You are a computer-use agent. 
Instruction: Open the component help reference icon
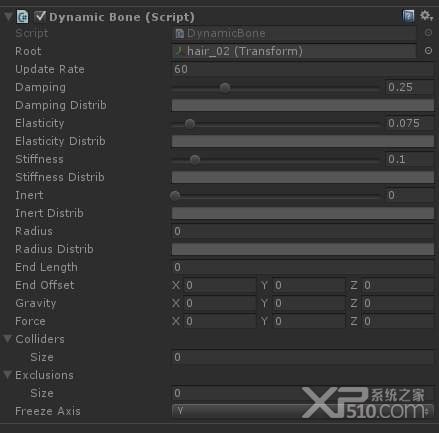pyautogui.click(x=408, y=16)
